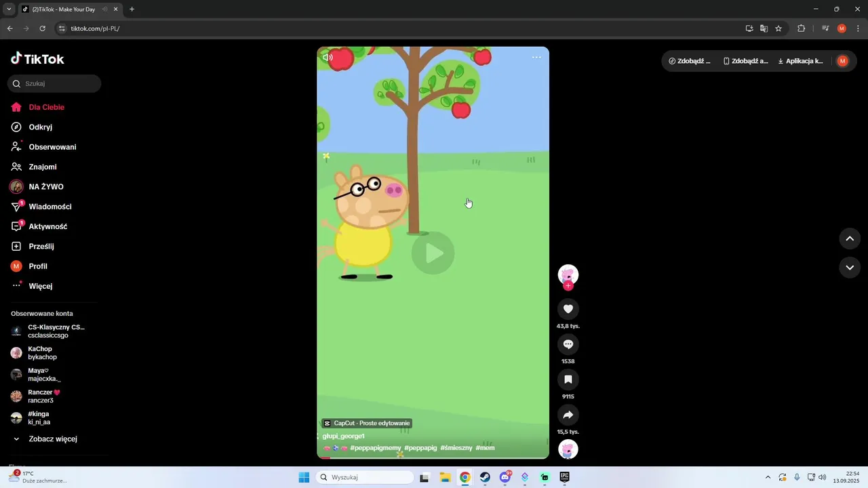Viewport: 868px width, 488px height.
Task: Click the #mem hashtag
Action: (x=485, y=448)
